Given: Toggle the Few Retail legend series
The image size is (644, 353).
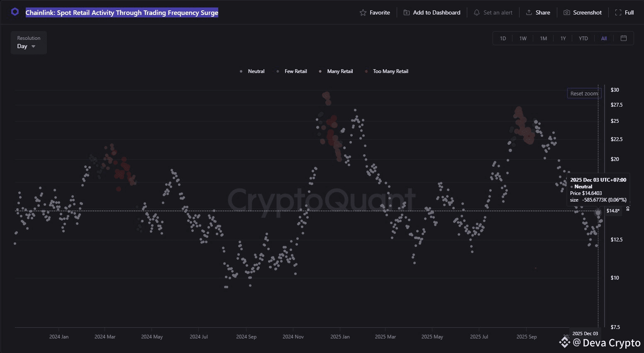Looking at the screenshot, I should click(292, 71).
